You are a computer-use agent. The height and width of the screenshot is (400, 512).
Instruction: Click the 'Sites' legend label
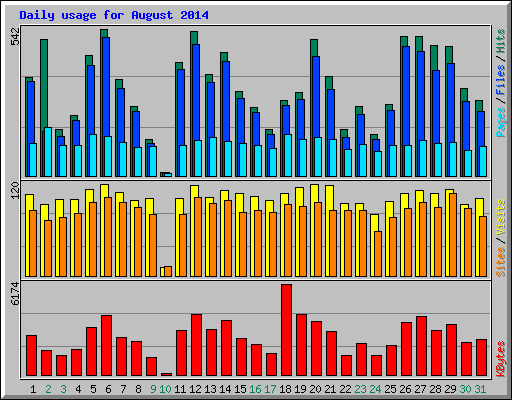coord(501,262)
